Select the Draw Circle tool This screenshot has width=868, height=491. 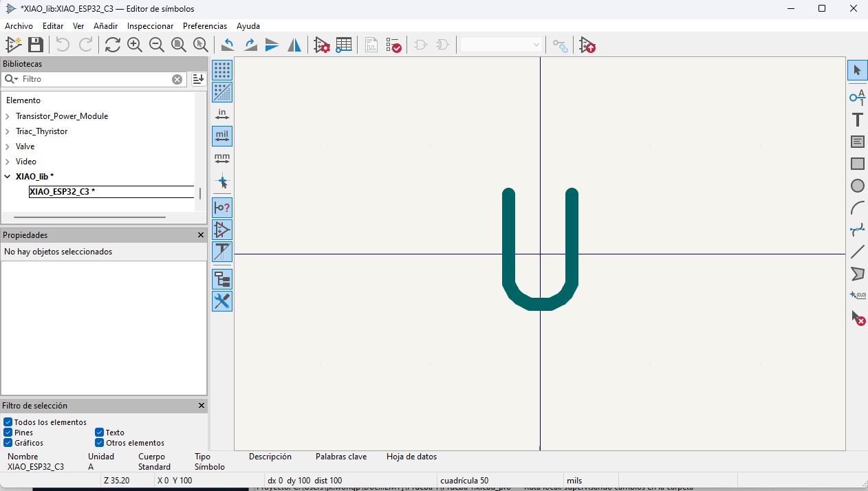pos(858,186)
